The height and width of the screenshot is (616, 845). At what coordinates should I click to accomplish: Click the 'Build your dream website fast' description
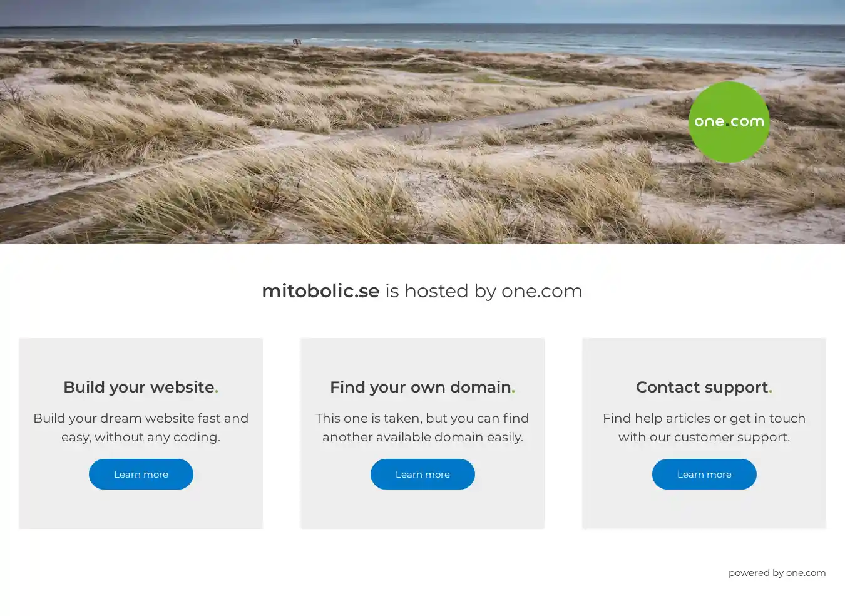(x=141, y=428)
